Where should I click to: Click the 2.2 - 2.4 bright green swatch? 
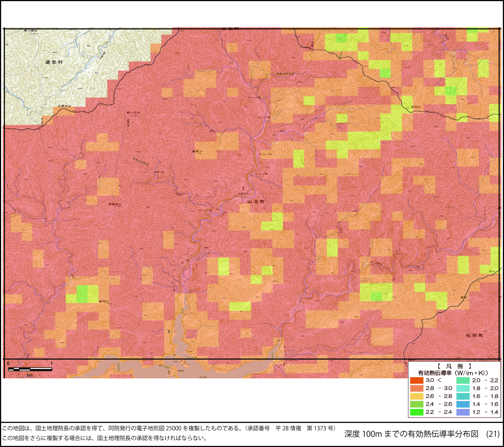click(x=417, y=412)
